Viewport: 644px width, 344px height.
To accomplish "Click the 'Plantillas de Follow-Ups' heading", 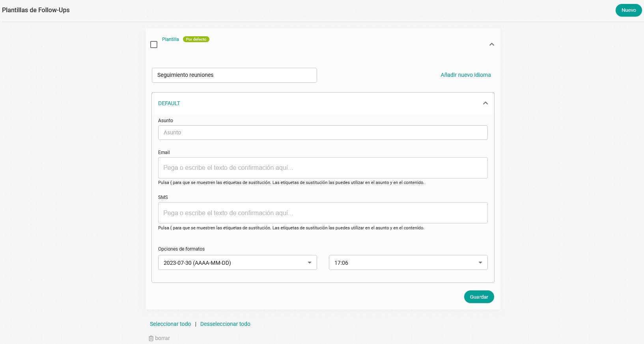I will [36, 10].
